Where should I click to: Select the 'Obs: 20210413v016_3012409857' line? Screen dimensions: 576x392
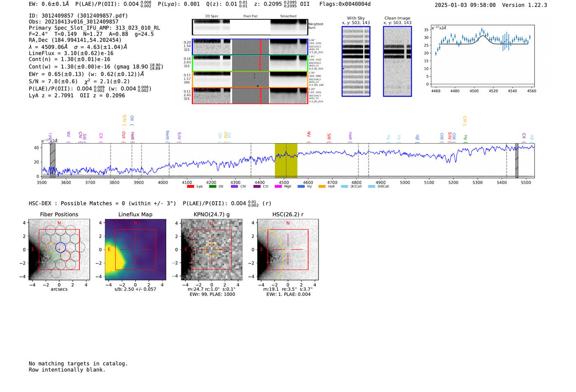pyautogui.click(x=74, y=22)
